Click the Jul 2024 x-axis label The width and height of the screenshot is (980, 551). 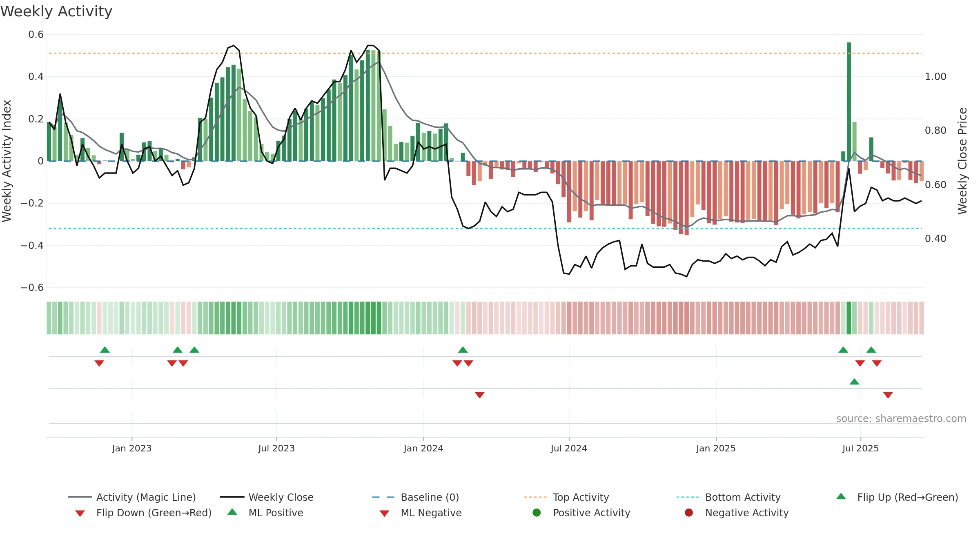tap(569, 448)
